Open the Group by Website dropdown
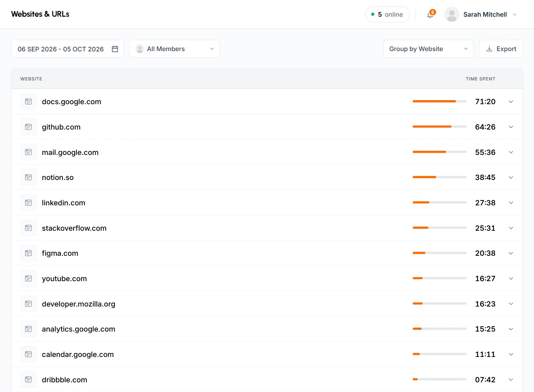534x392 pixels. click(x=428, y=49)
